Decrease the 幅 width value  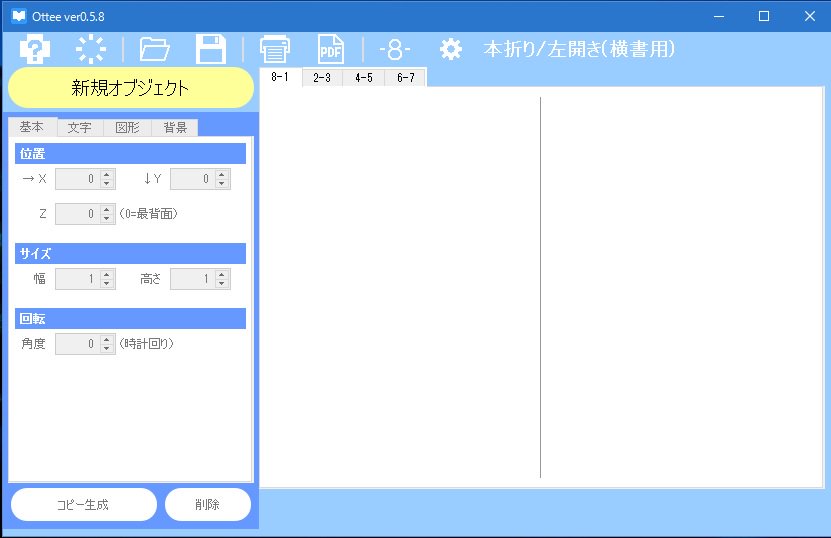coord(107,283)
